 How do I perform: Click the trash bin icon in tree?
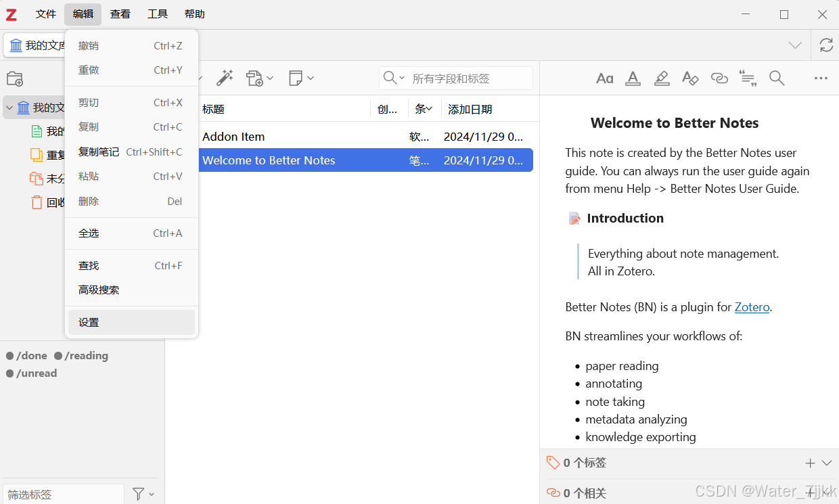pos(37,202)
